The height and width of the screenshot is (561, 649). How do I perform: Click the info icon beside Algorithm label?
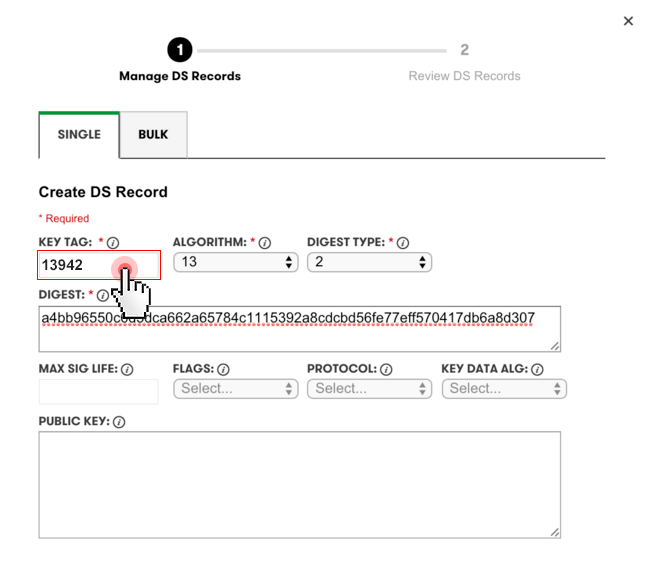[265, 243]
